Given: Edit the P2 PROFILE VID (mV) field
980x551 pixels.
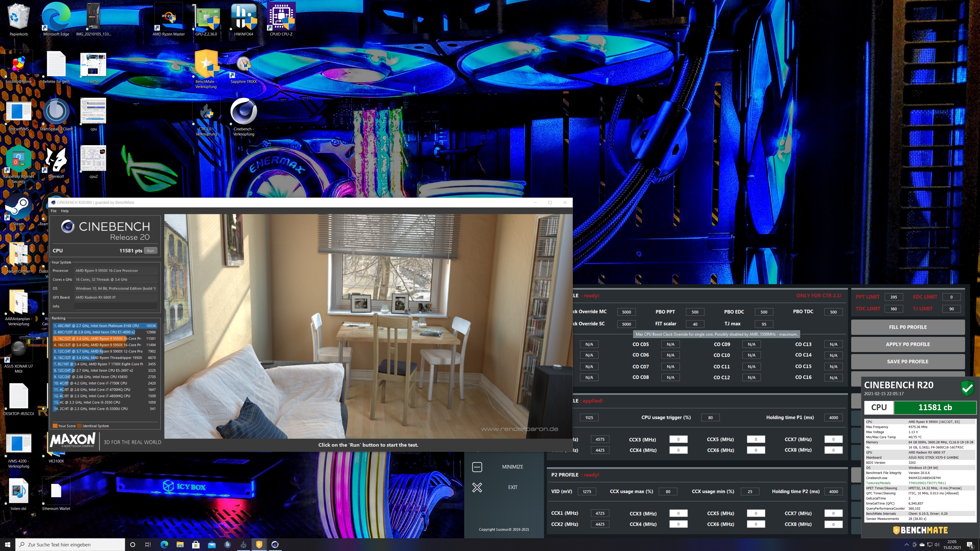Looking at the screenshot, I should (x=587, y=492).
